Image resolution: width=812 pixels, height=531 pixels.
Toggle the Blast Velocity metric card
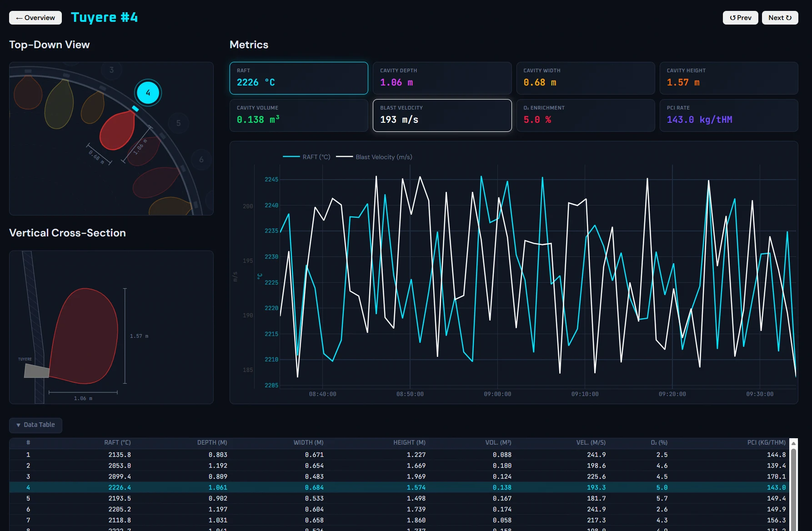tap(442, 115)
